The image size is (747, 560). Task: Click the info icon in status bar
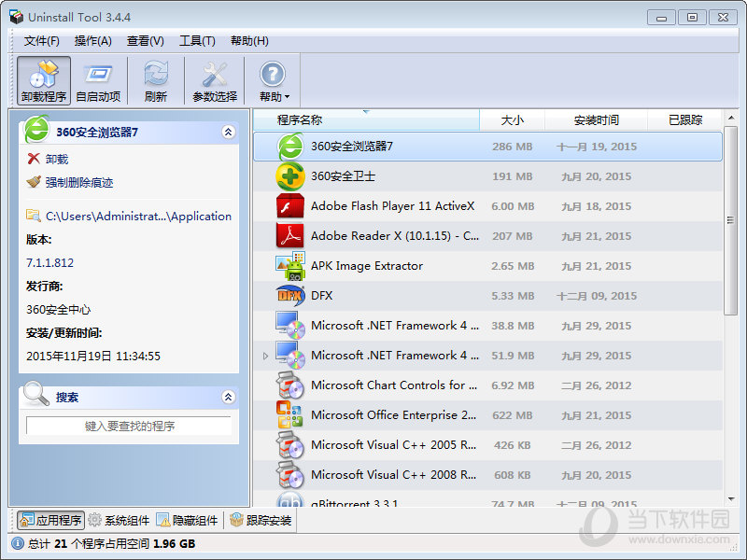click(x=18, y=543)
